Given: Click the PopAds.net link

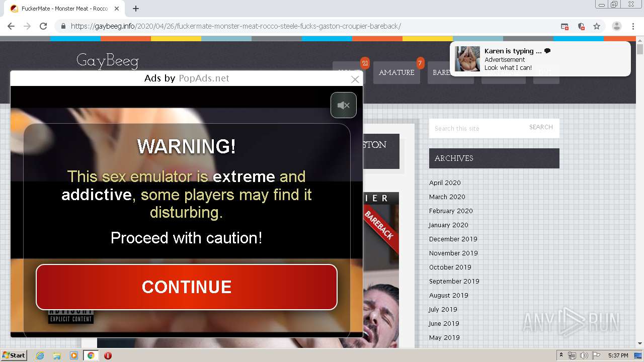Looking at the screenshot, I should [x=204, y=78].
